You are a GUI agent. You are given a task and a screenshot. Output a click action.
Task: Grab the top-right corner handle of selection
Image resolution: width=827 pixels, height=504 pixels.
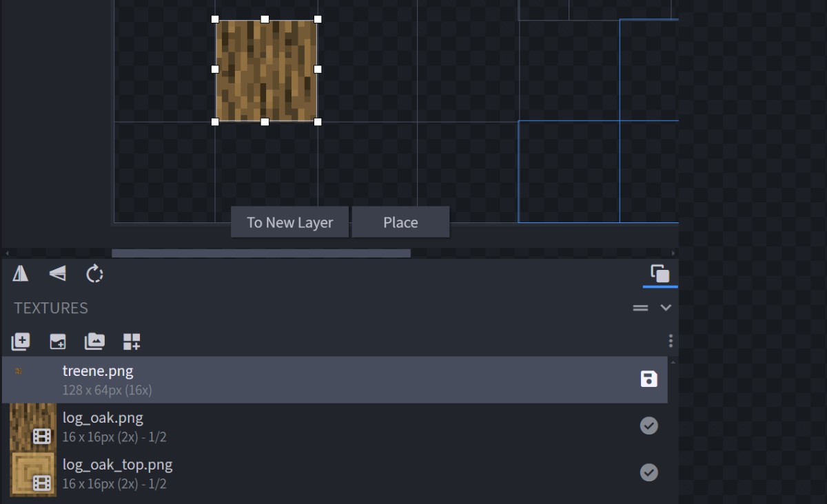click(318, 19)
